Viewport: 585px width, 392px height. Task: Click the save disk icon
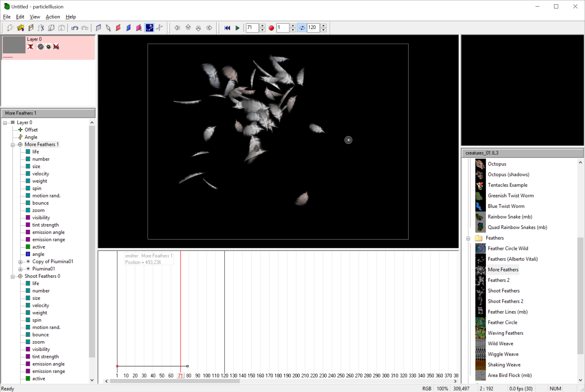[x=31, y=28]
